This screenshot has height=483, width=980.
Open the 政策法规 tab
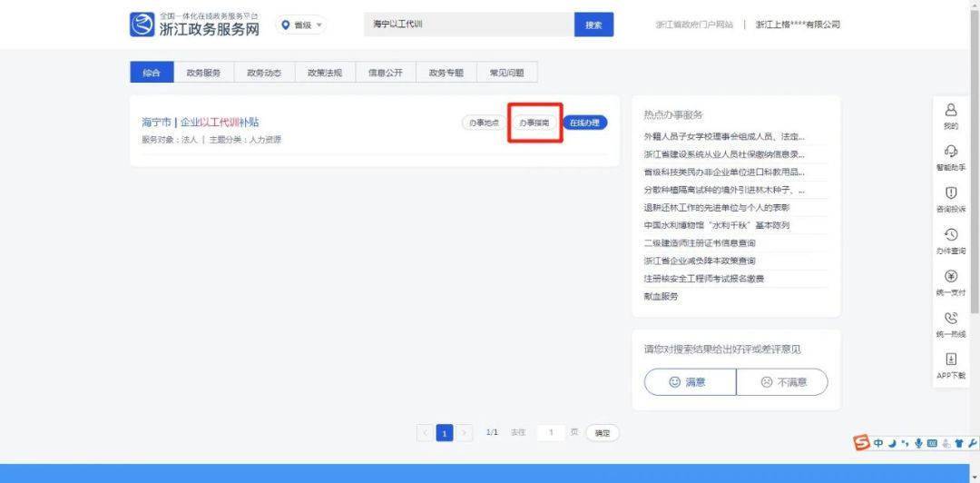[324, 73]
